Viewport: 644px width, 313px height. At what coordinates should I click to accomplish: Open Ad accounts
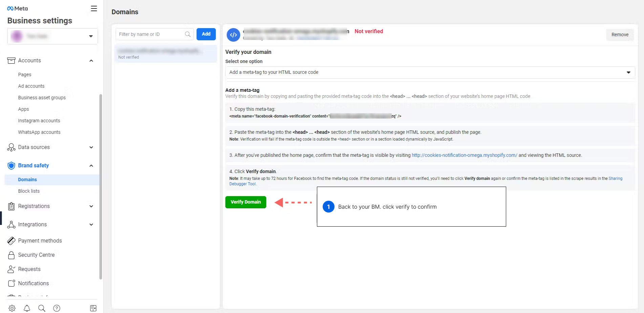31,86
